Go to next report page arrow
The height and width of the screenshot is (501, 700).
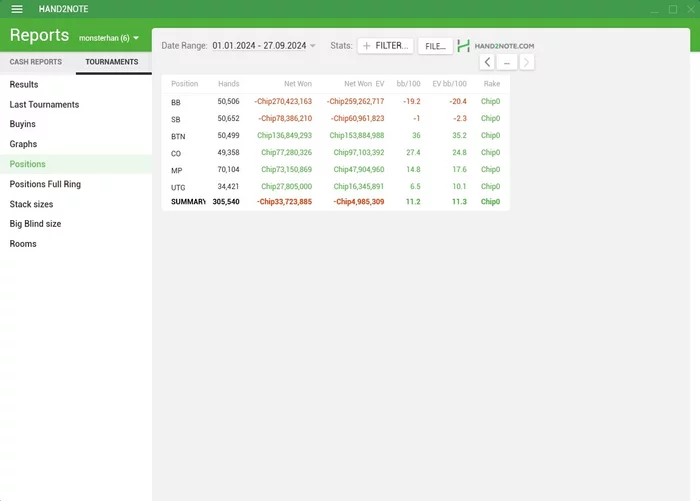[527, 62]
